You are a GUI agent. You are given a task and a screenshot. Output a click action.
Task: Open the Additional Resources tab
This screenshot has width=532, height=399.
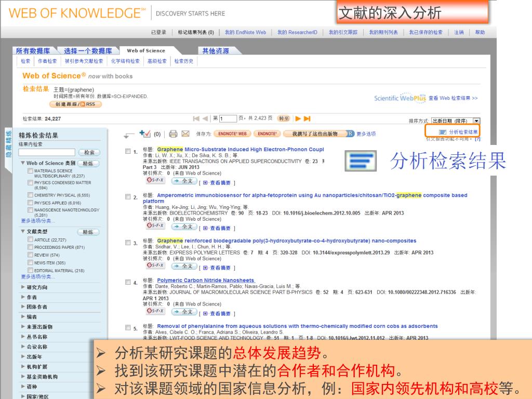[x=216, y=51]
